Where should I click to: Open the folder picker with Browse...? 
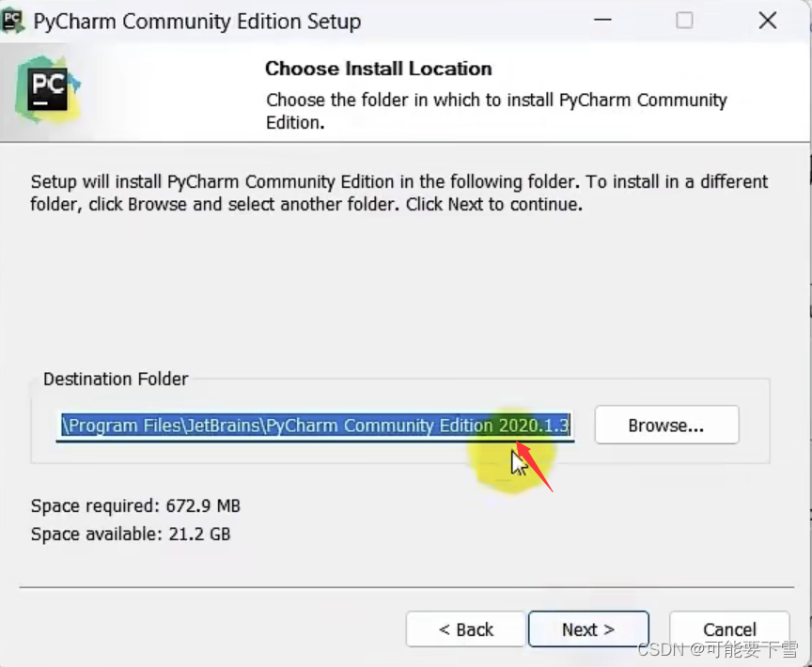coord(666,425)
